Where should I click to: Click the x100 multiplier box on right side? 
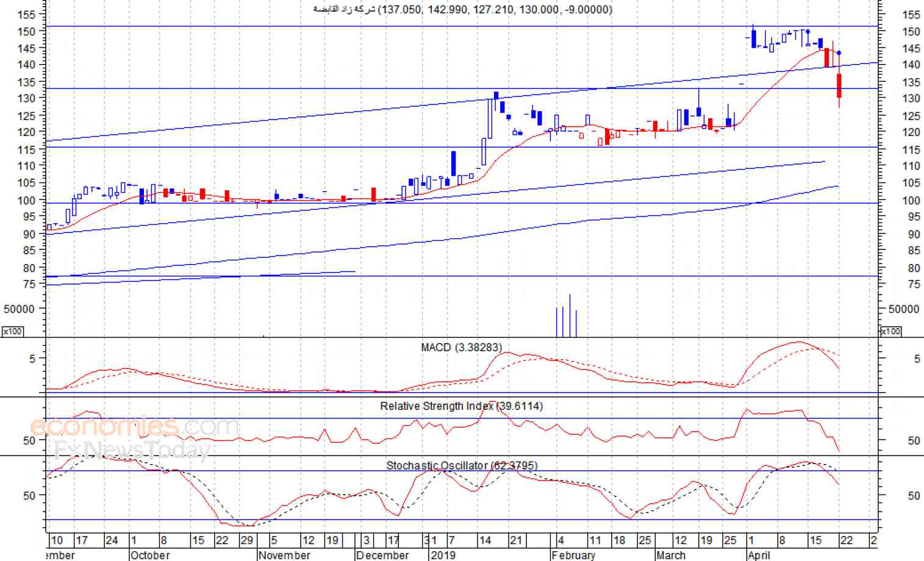tap(890, 331)
